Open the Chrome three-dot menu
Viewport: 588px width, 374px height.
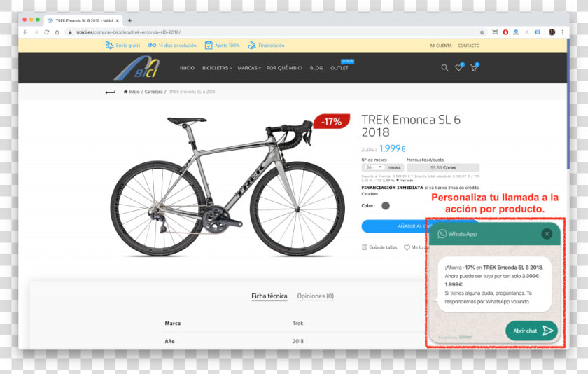click(x=562, y=32)
